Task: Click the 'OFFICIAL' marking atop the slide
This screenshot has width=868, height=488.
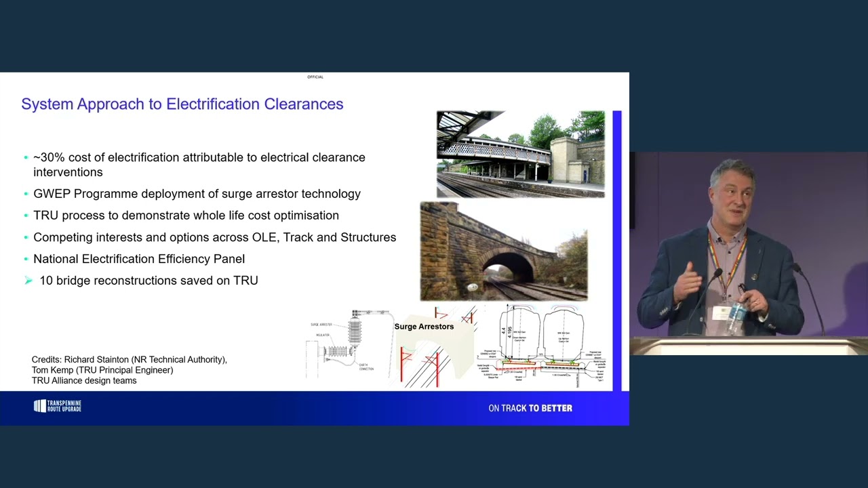Action: click(315, 77)
